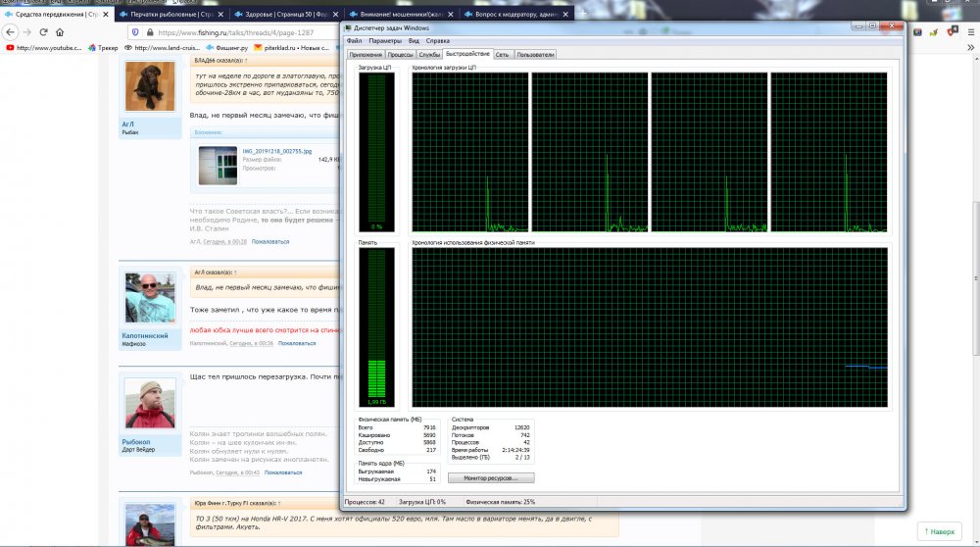Click the "Монитор ресурсов..." button
Screen dimensions: 980x547
(491, 477)
